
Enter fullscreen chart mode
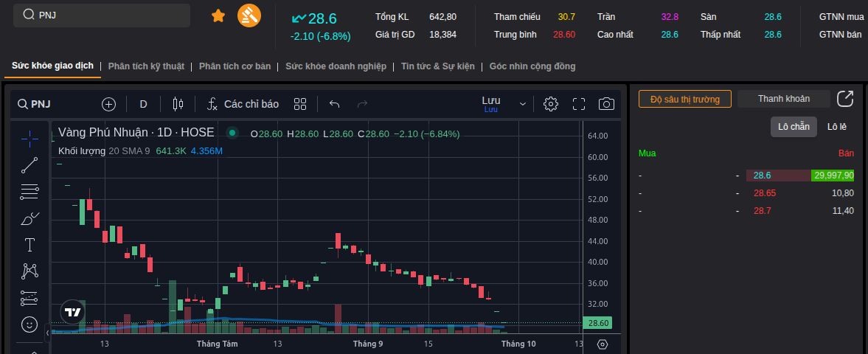(579, 104)
